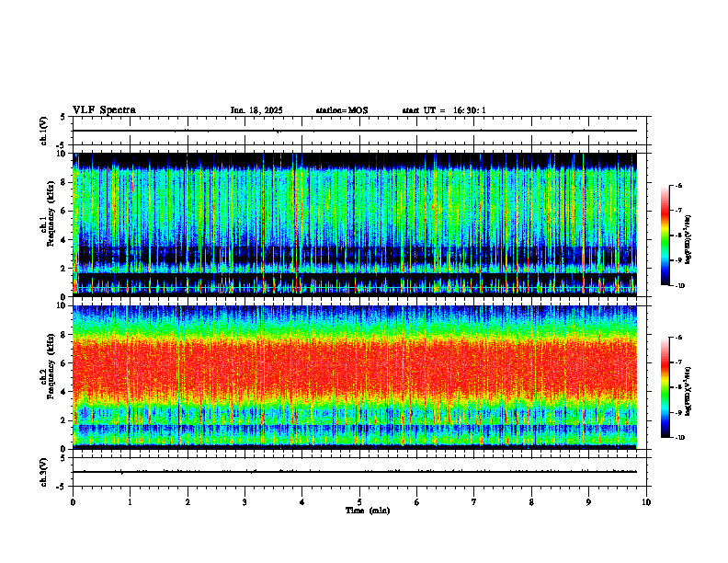Screen dimensions: 728x563
Task: Click the ch.3(V) axis tick label "-5"
Action: pos(61,487)
